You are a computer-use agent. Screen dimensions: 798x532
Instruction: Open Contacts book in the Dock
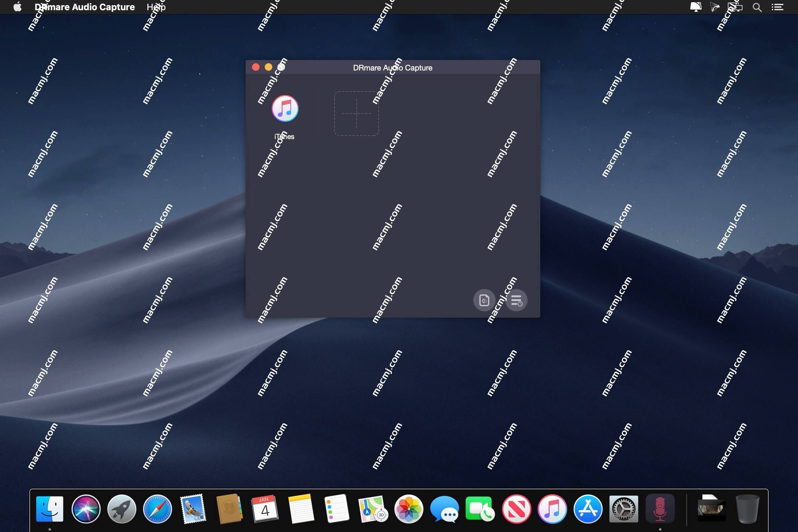229,509
